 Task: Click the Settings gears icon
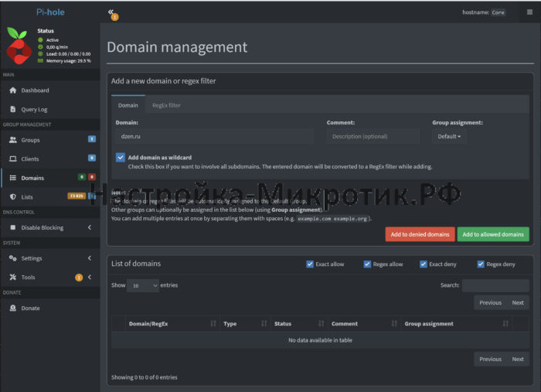(x=13, y=258)
